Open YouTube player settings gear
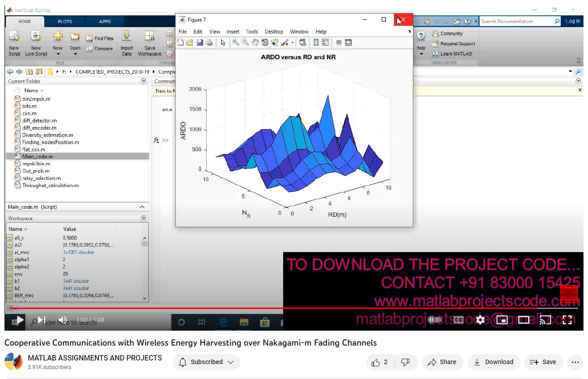The width and height of the screenshot is (588, 379). 480,320
